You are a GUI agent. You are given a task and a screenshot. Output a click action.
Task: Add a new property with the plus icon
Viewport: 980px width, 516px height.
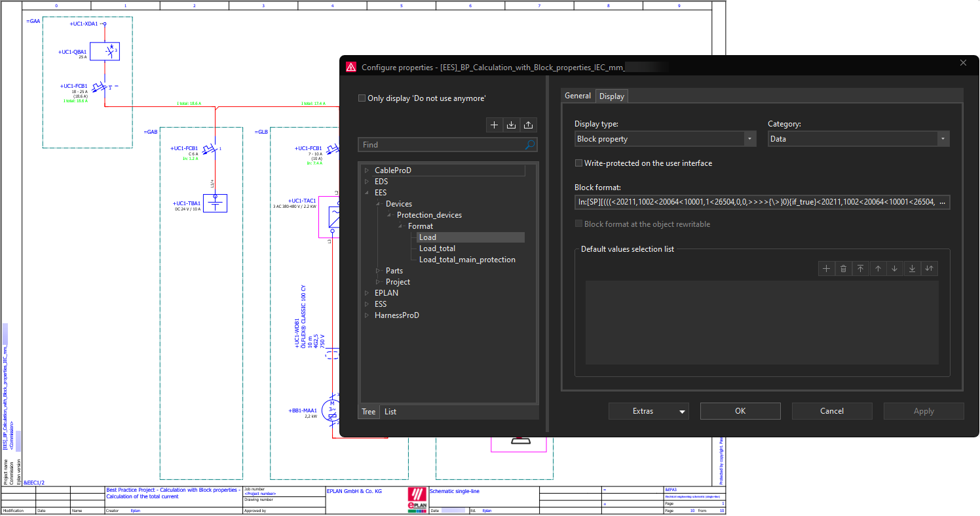pos(494,125)
